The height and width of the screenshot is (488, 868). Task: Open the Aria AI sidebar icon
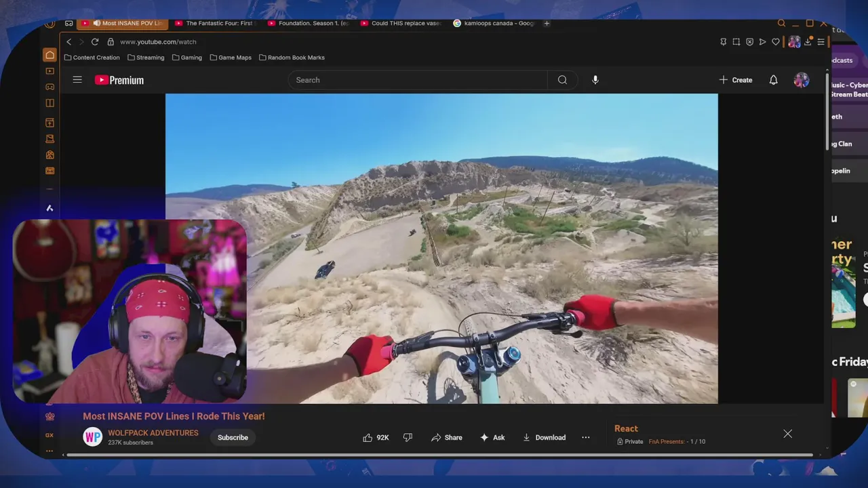point(50,208)
